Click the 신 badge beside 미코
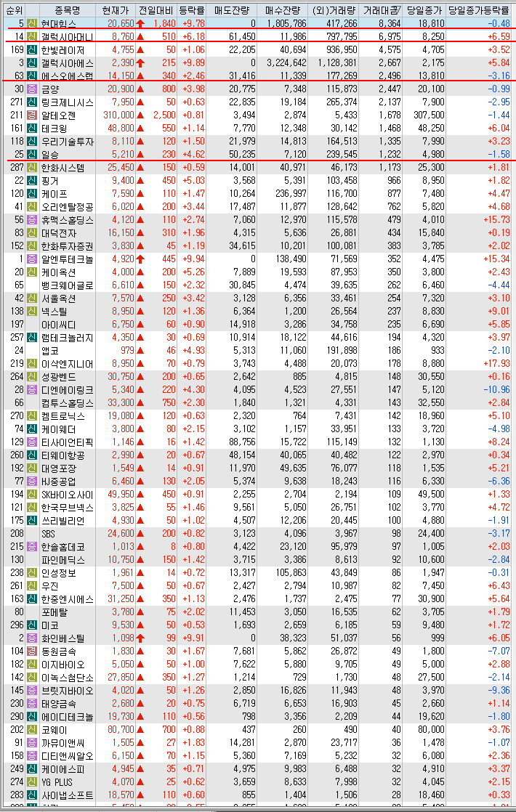 click(32, 625)
